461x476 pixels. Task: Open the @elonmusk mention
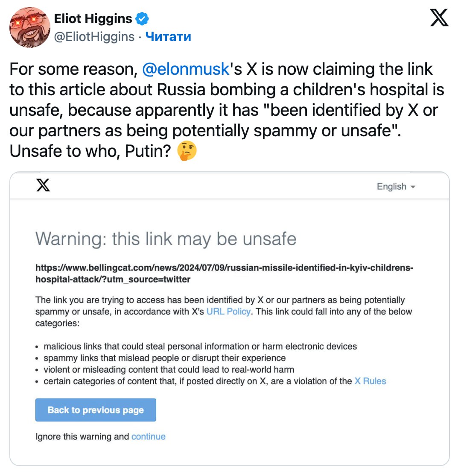point(185,69)
